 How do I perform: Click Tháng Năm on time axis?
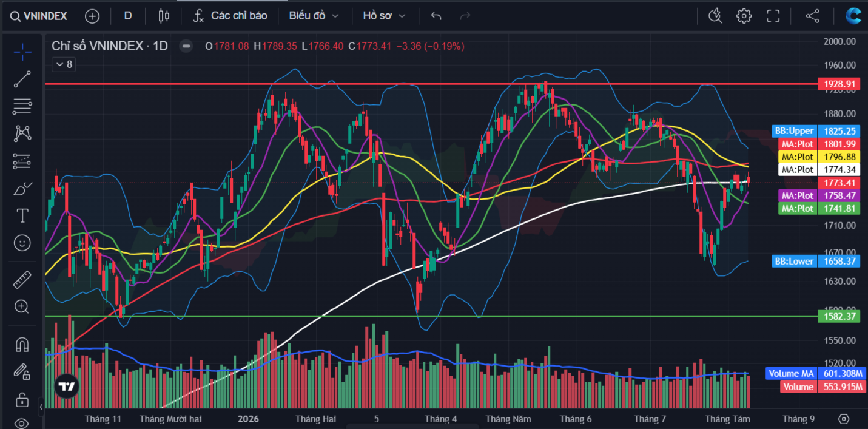pos(508,419)
